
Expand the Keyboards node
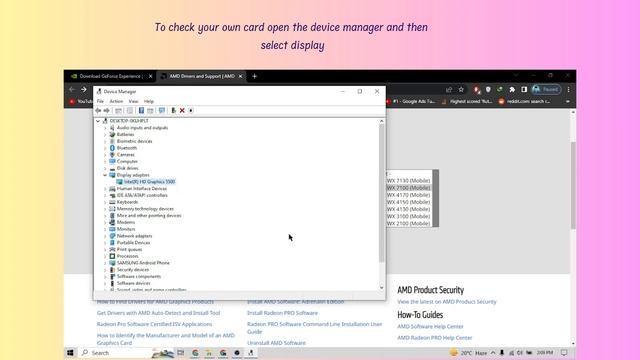[105, 202]
